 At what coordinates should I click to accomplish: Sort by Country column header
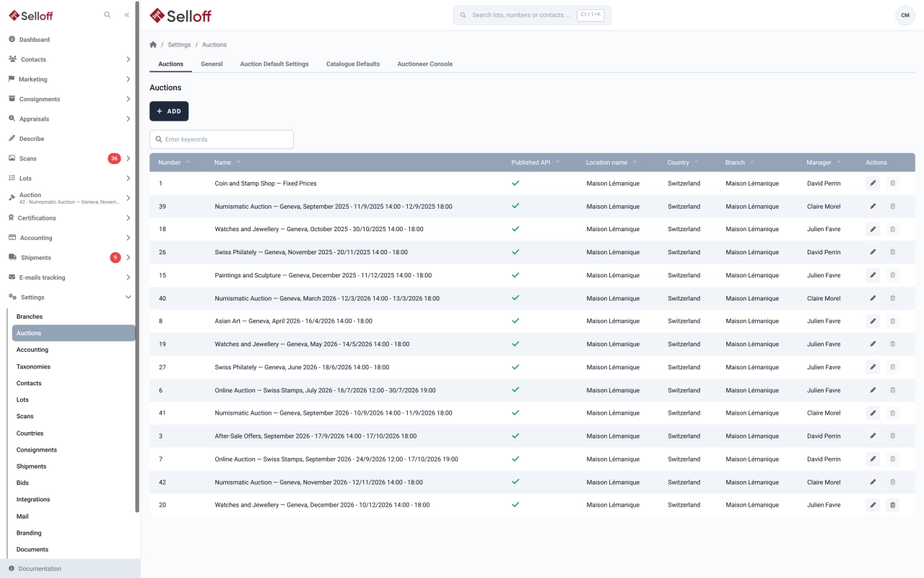pos(683,163)
